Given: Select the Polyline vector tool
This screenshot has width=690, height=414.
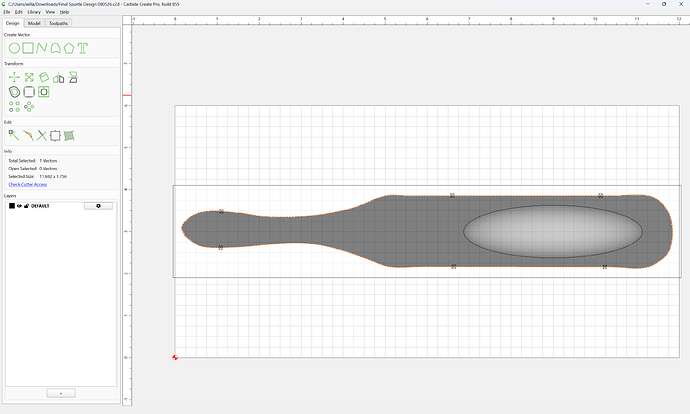Looking at the screenshot, I should coord(41,48).
